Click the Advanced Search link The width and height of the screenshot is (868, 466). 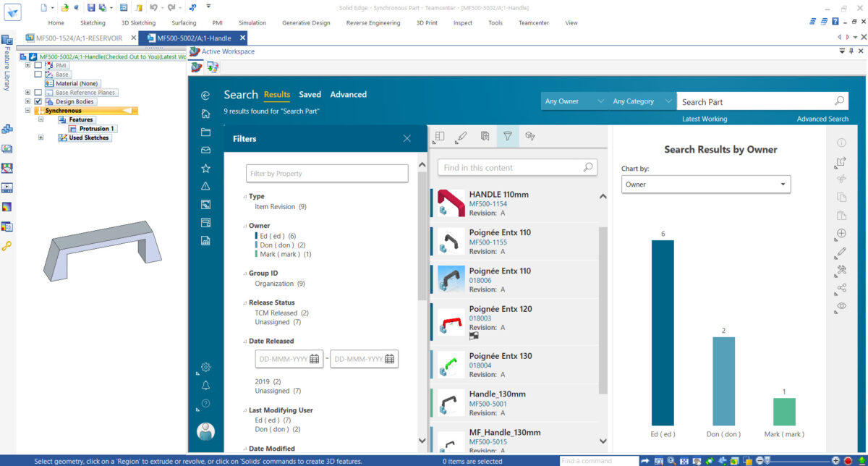click(822, 119)
